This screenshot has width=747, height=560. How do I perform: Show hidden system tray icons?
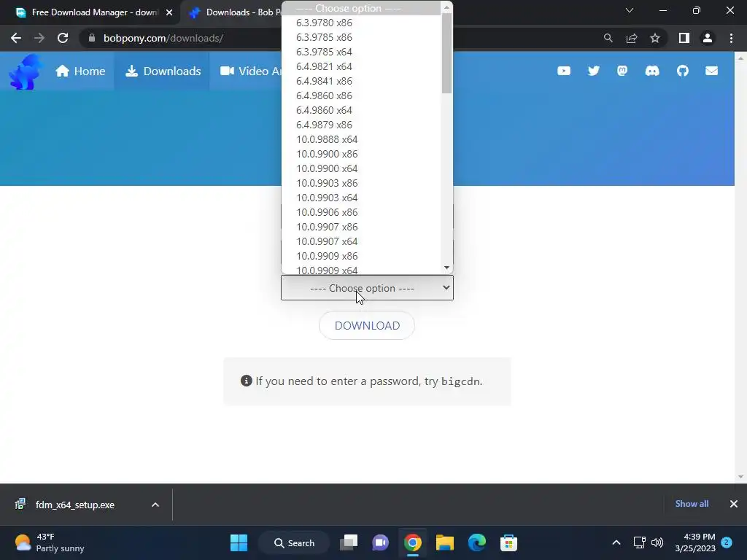click(x=616, y=542)
